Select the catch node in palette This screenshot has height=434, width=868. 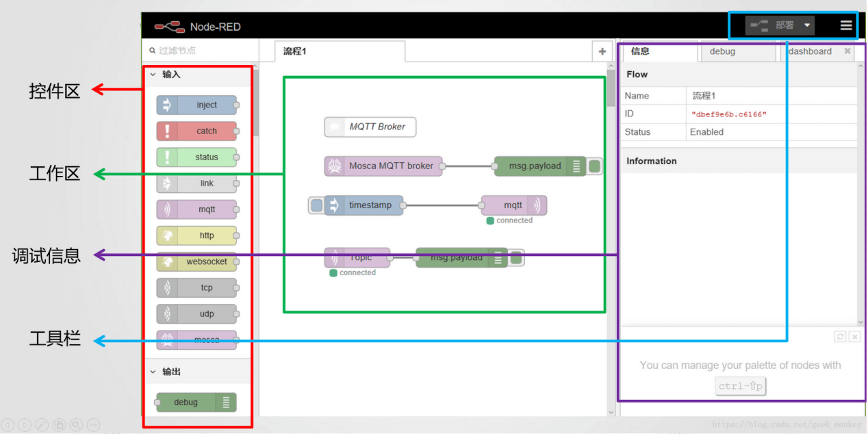coord(197,131)
